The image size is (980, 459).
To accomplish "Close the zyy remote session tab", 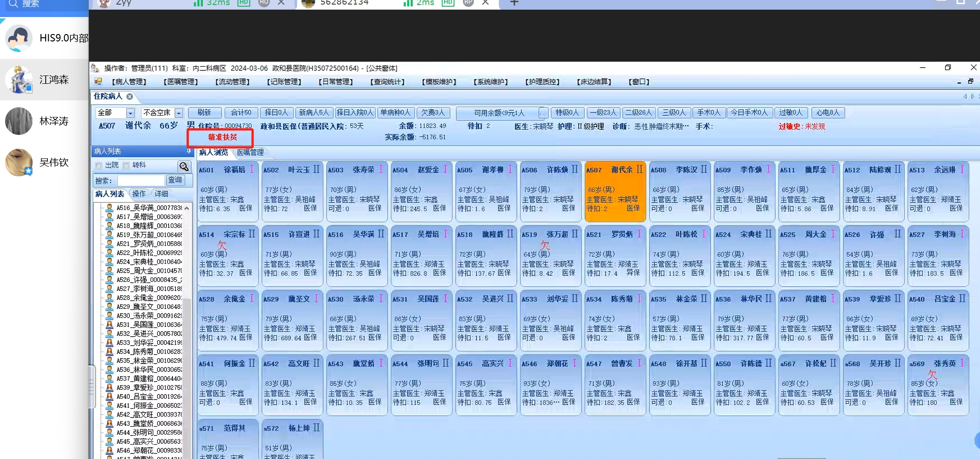I will click(x=281, y=3).
